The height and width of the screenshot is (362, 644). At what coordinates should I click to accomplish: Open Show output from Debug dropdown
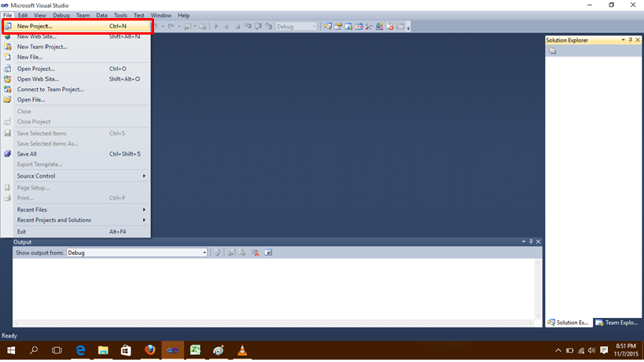click(137, 253)
